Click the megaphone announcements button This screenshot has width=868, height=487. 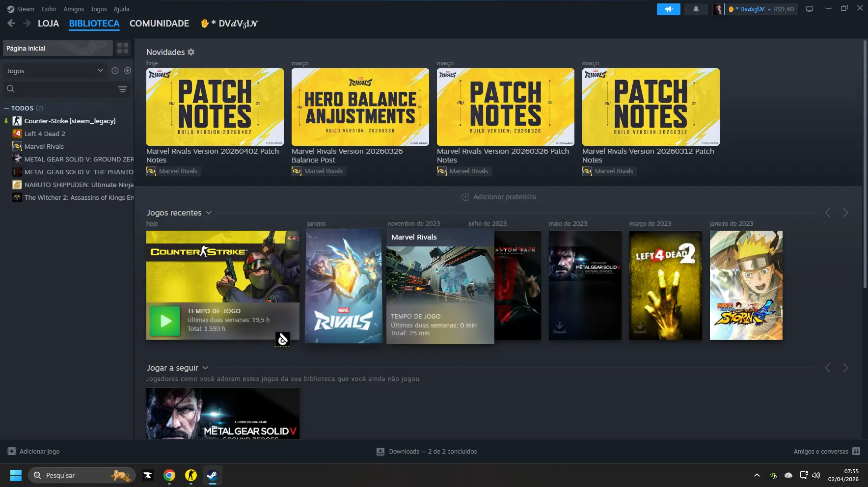668,9
